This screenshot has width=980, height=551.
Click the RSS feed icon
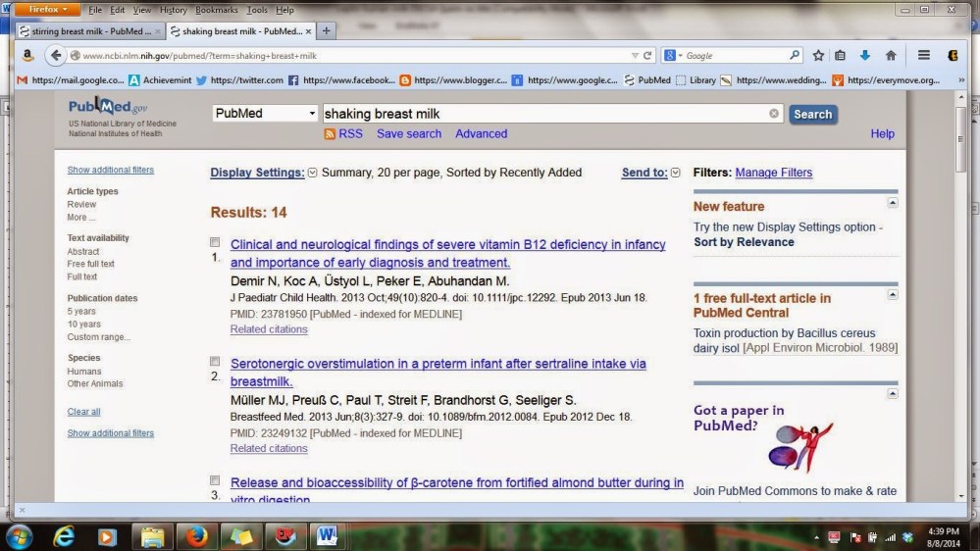pos(330,134)
